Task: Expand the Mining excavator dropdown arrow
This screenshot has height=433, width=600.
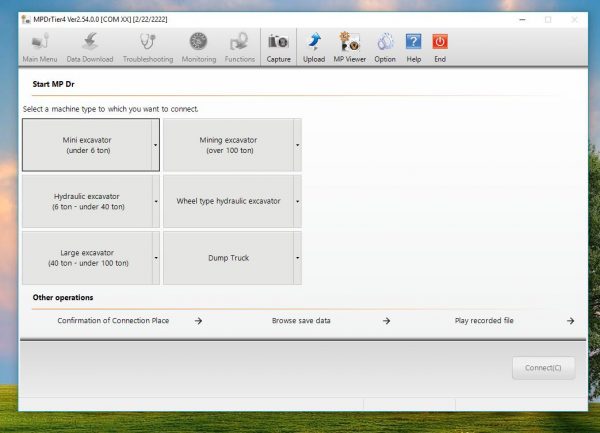Action: [x=297, y=145]
